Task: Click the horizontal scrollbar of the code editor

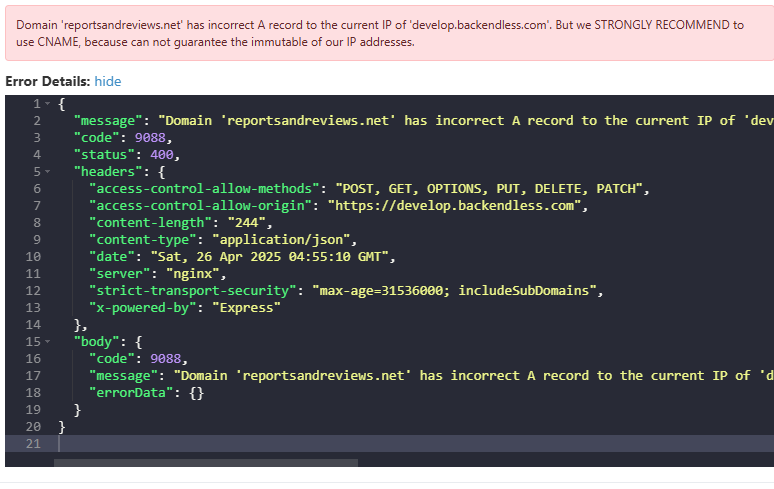Action: [x=206, y=463]
